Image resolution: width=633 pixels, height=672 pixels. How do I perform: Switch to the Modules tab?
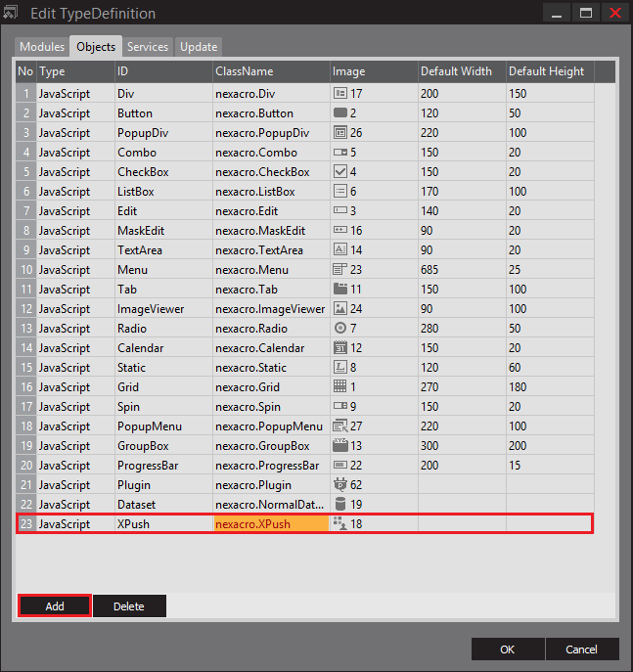coord(42,47)
